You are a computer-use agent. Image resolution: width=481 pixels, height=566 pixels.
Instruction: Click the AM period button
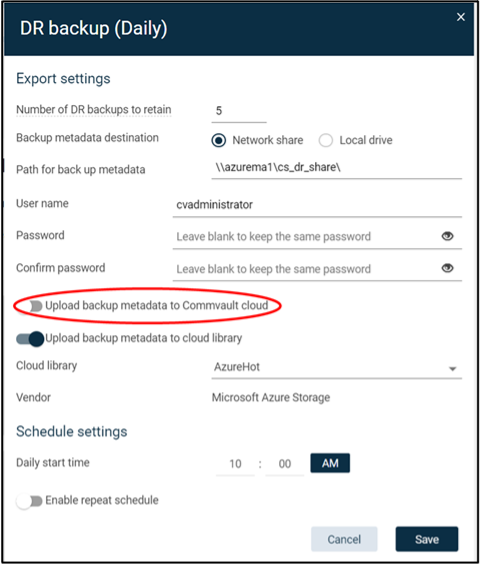pyautogui.click(x=330, y=463)
